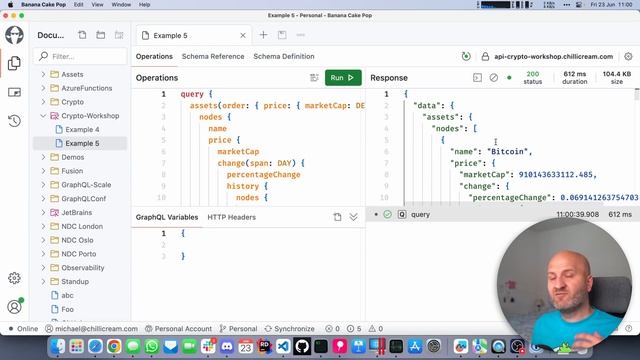Copy the GraphQL variables content

click(x=337, y=217)
